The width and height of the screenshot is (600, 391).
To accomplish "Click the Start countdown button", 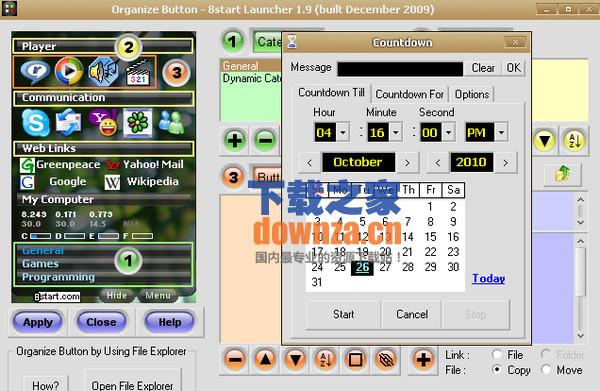I will 343,314.
